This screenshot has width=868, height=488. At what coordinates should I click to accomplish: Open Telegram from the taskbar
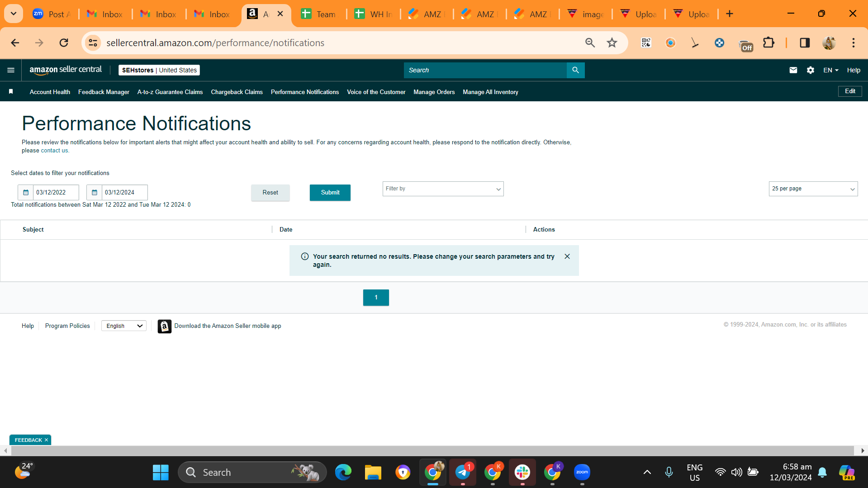click(x=463, y=472)
